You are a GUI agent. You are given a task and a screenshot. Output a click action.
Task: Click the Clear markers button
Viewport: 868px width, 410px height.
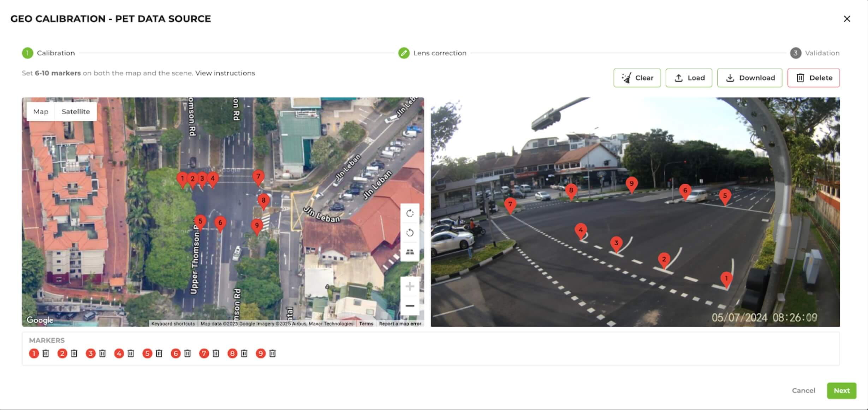pyautogui.click(x=637, y=78)
